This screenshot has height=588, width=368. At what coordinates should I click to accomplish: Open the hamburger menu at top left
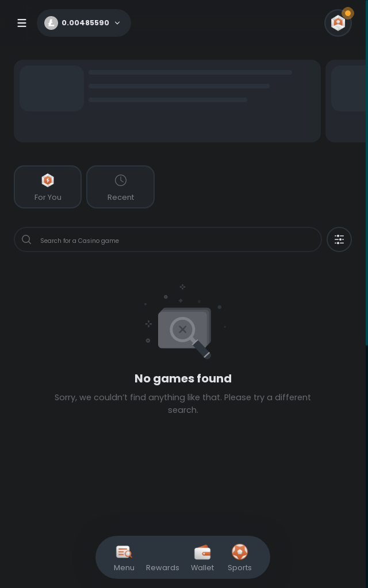pyautogui.click(x=22, y=23)
